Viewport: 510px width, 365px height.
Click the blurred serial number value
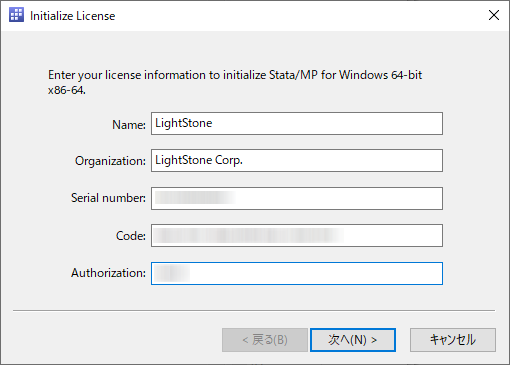coord(195,198)
